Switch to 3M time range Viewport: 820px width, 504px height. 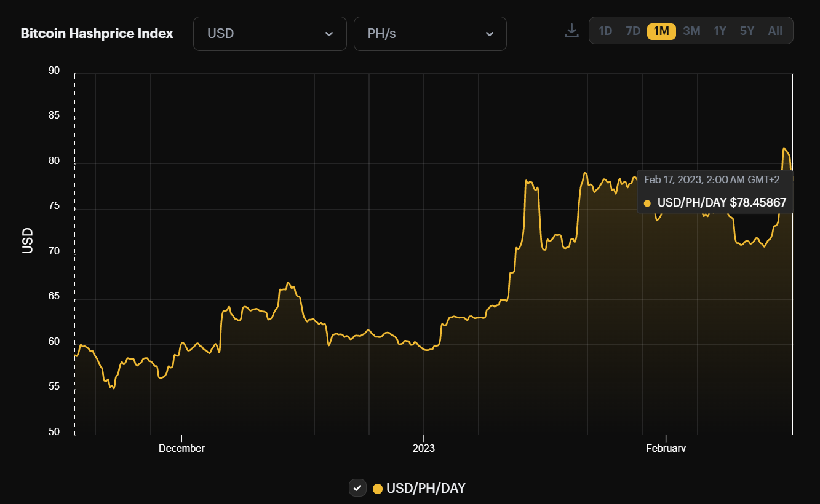click(x=691, y=31)
